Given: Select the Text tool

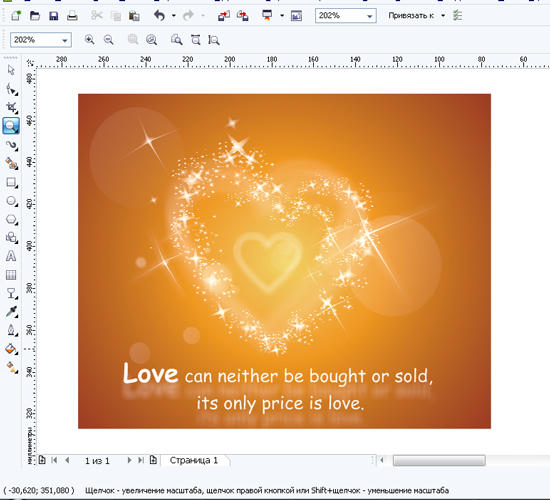Looking at the screenshot, I should coord(11,256).
